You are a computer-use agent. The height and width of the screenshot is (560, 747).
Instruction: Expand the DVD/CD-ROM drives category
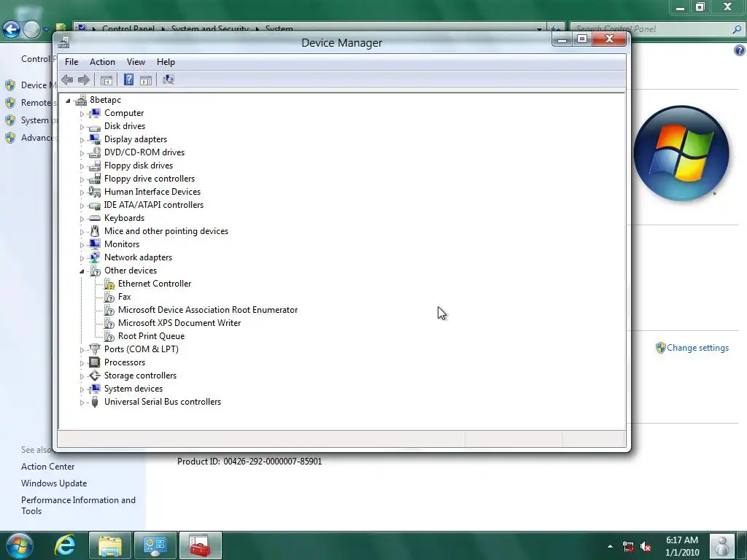(82, 153)
